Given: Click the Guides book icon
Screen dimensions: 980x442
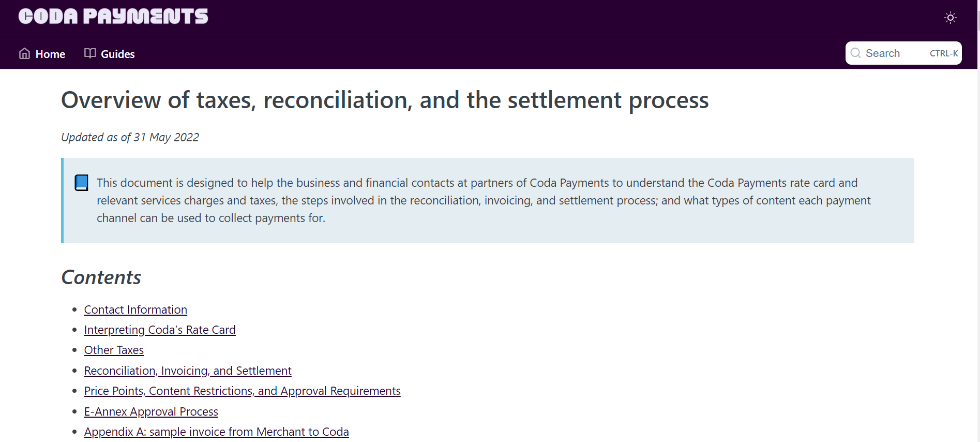Looking at the screenshot, I should (90, 53).
